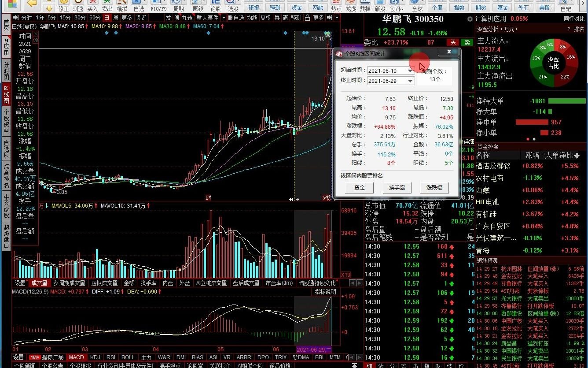Toggle the 窗 window option
Screen dimensions: 588x368
[x=285, y=18]
